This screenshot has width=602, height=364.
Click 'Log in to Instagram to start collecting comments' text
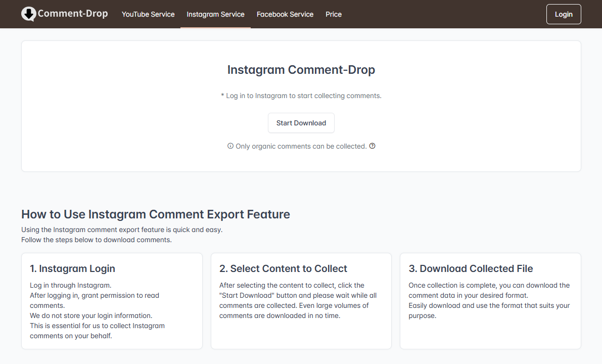[x=301, y=96]
